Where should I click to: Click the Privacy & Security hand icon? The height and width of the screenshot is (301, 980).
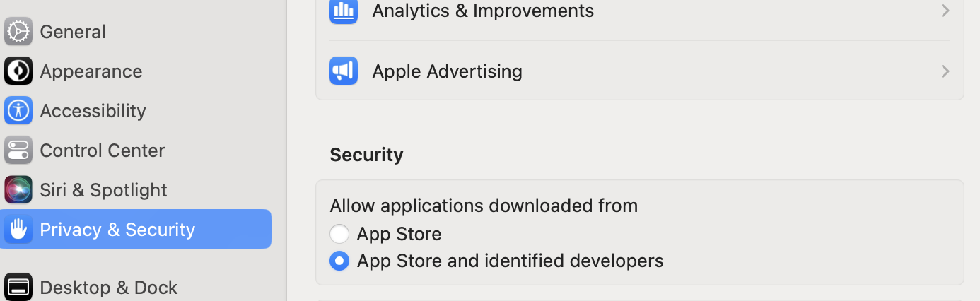pyautogui.click(x=18, y=229)
